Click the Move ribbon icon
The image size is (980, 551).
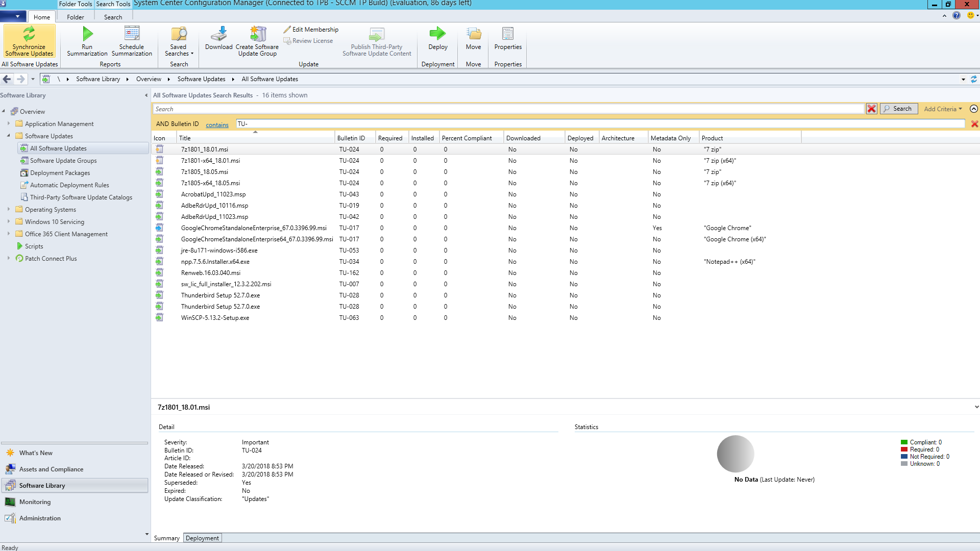[x=473, y=34]
